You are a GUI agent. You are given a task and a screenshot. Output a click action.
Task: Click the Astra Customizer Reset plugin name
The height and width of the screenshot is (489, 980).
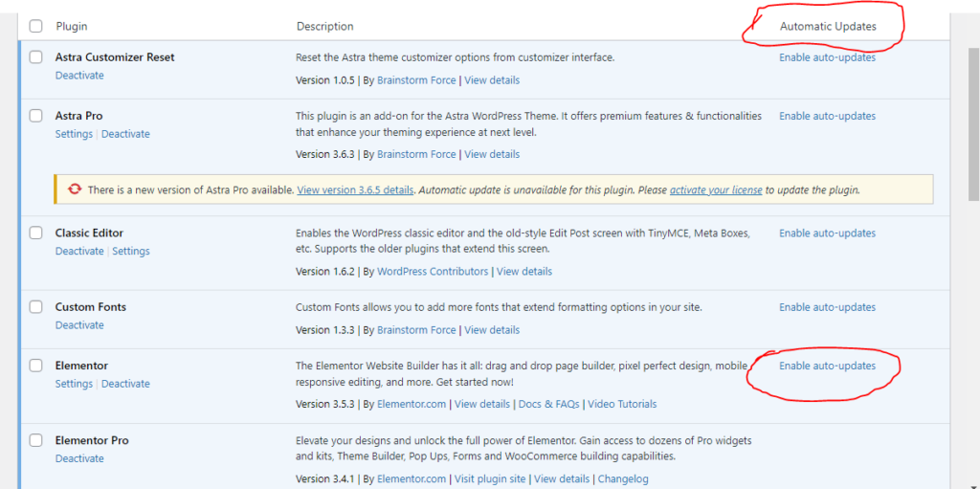point(115,56)
